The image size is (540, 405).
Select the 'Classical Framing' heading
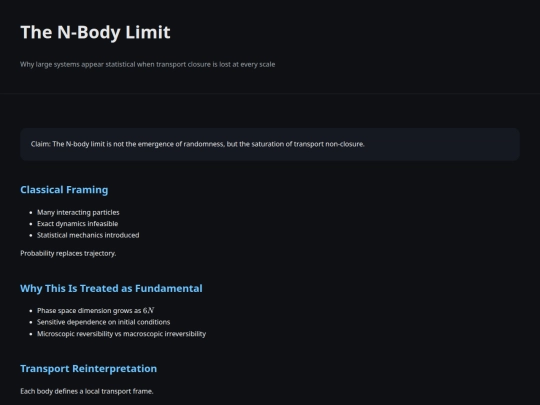[x=64, y=190]
